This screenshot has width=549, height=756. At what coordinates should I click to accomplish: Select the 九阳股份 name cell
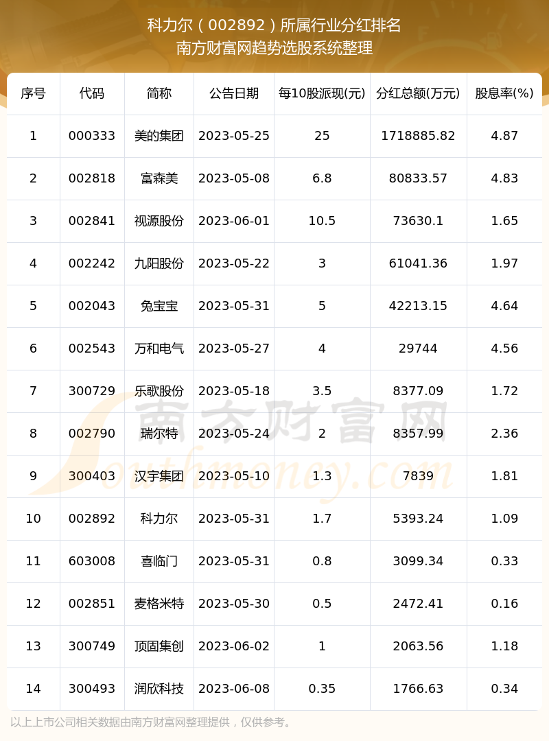pos(159,263)
